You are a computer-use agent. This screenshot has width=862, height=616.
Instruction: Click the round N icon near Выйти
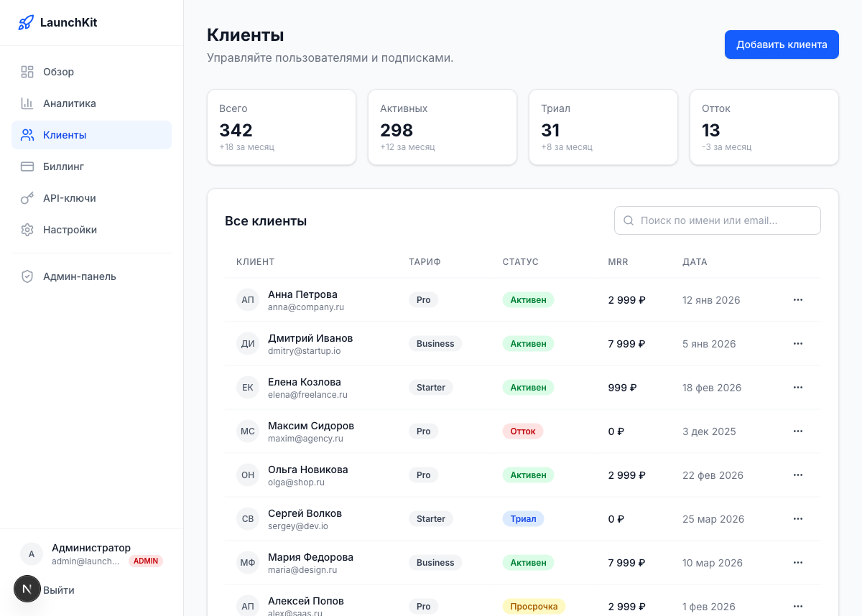click(x=27, y=589)
